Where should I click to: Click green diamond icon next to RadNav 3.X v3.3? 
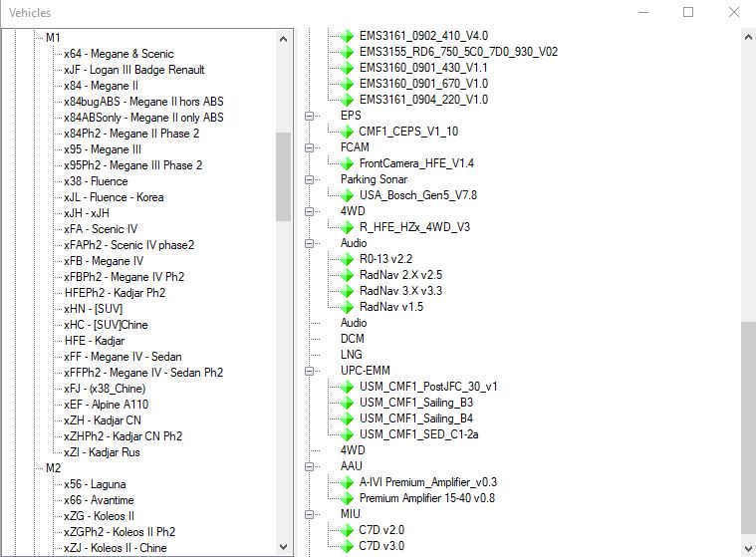pyautogui.click(x=347, y=291)
